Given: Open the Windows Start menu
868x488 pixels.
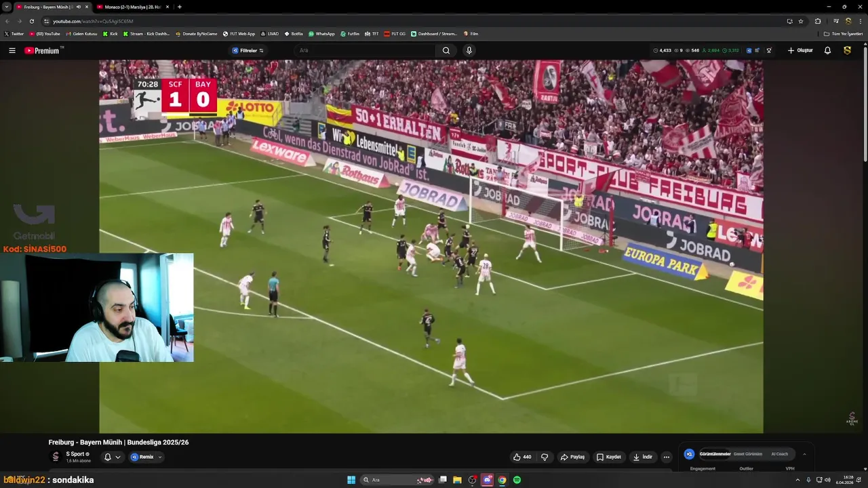Looking at the screenshot, I should click(x=351, y=480).
